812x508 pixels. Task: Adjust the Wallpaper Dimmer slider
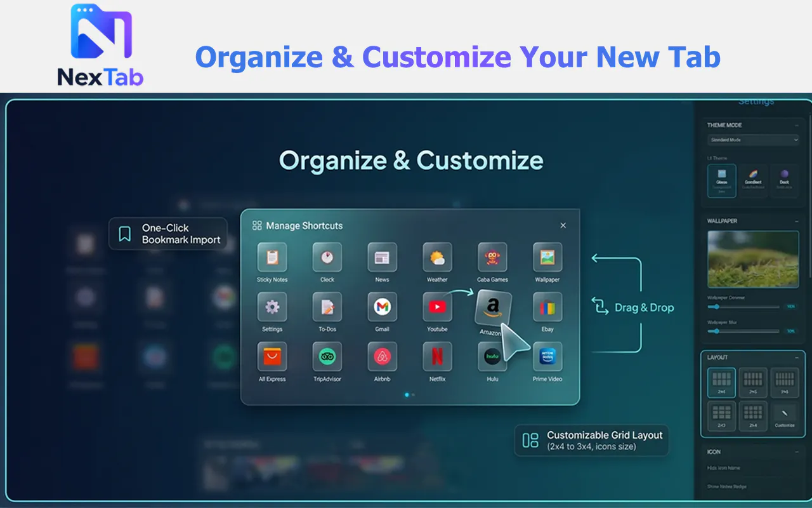coord(743,307)
